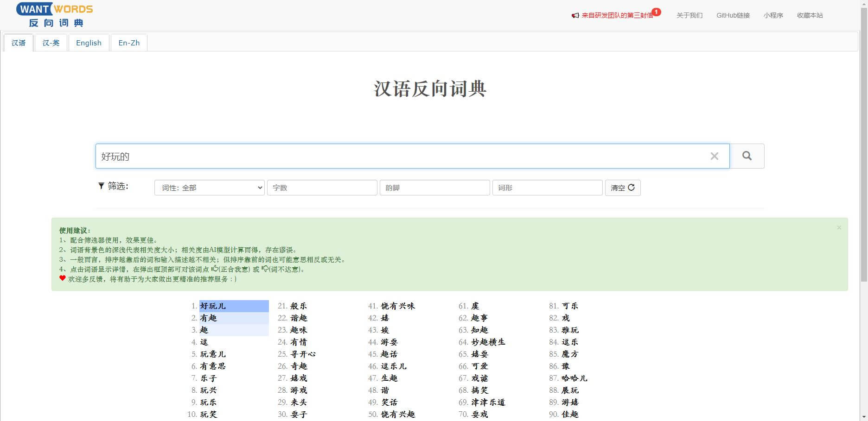The image size is (868, 421).
Task: Click the 清空 reset filters button
Action: 622,188
